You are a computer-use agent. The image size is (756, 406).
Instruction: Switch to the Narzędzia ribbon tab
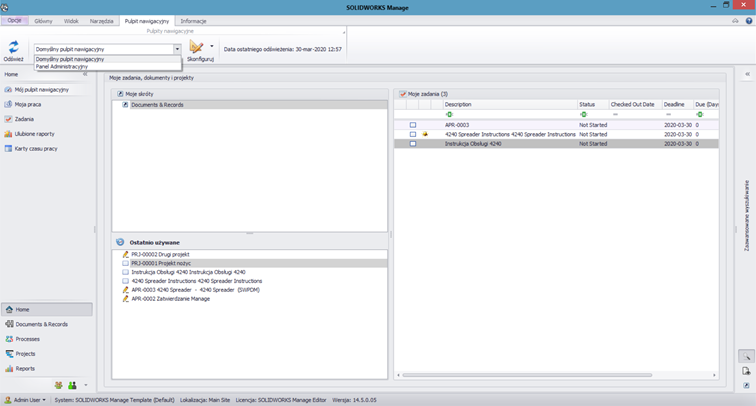click(x=101, y=21)
